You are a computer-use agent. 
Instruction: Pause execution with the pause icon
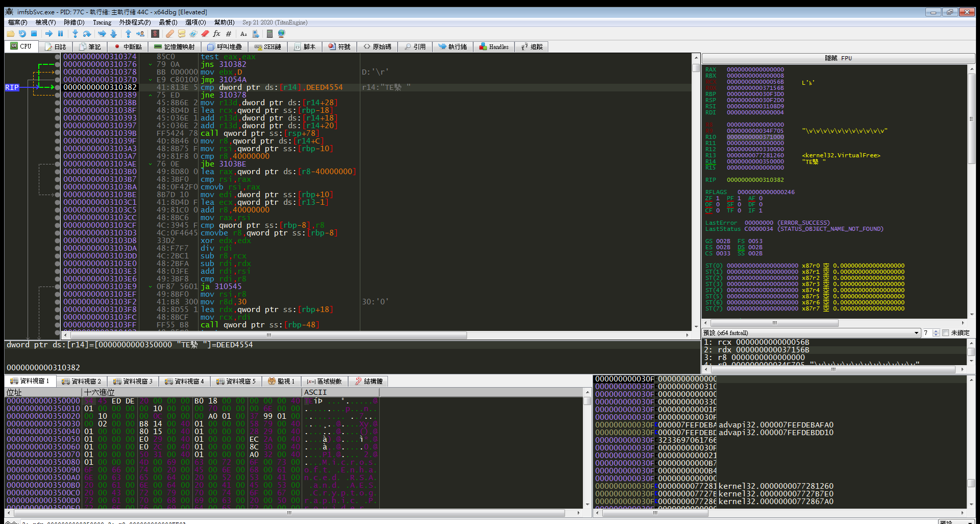(x=61, y=34)
